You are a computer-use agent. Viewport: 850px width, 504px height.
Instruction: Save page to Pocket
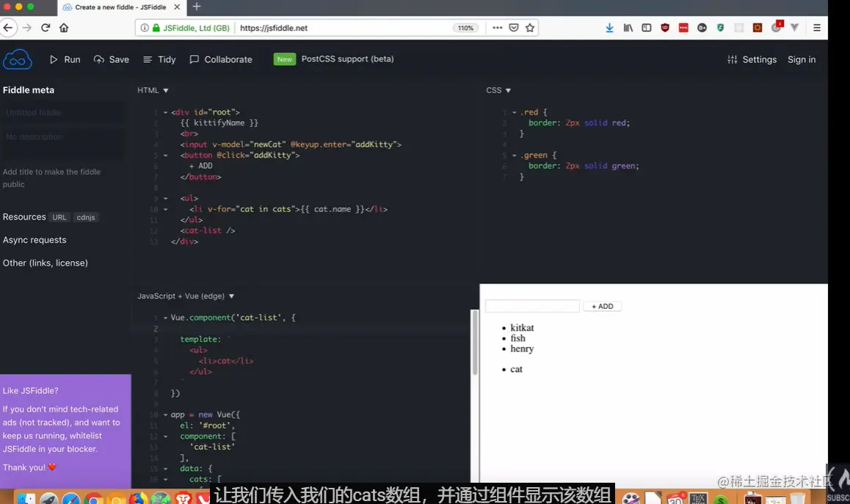tap(513, 28)
